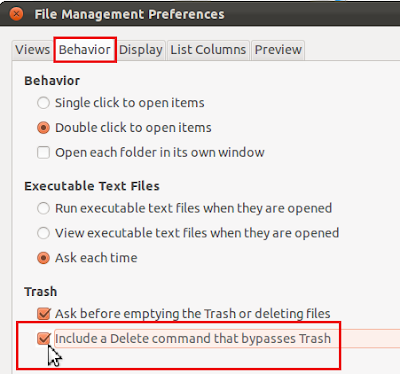Select Single click to open items
The width and height of the screenshot is (400, 374).
[x=43, y=103]
